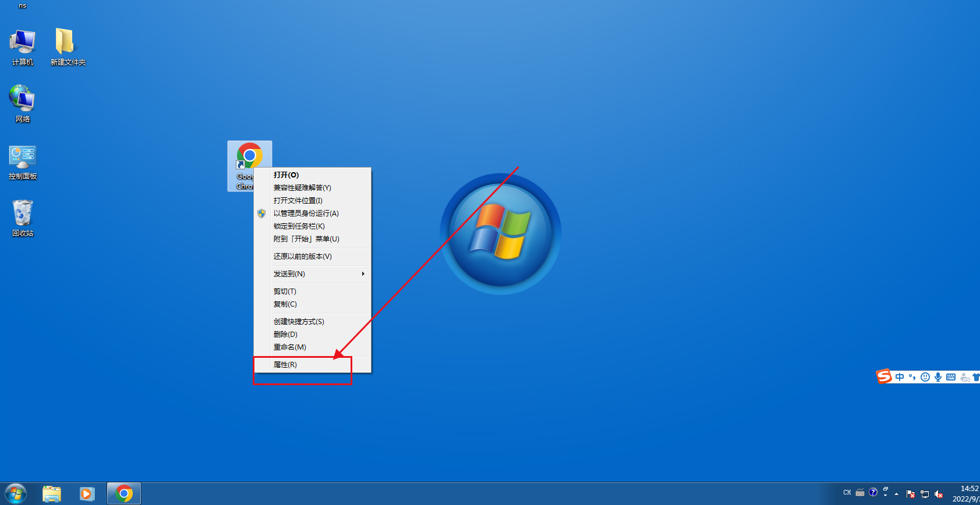Select the 回收站 recycle bin icon
The height and width of the screenshot is (505, 980).
pyautogui.click(x=23, y=218)
